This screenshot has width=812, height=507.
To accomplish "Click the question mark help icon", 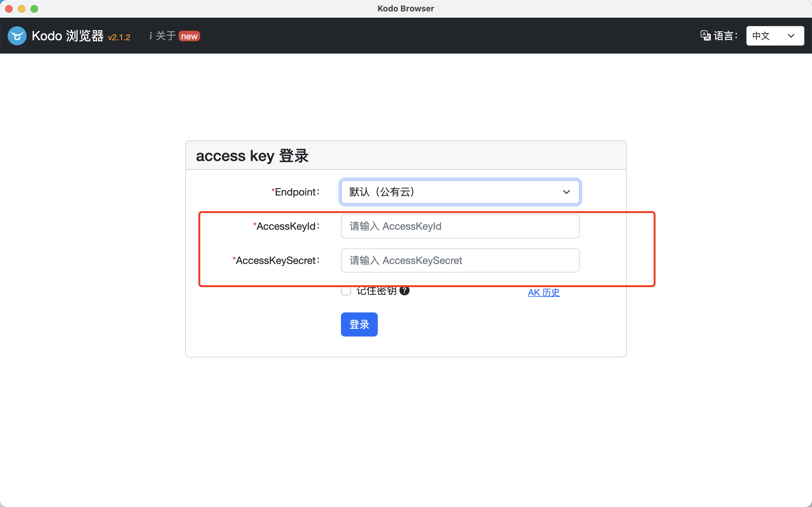I will click(x=404, y=291).
